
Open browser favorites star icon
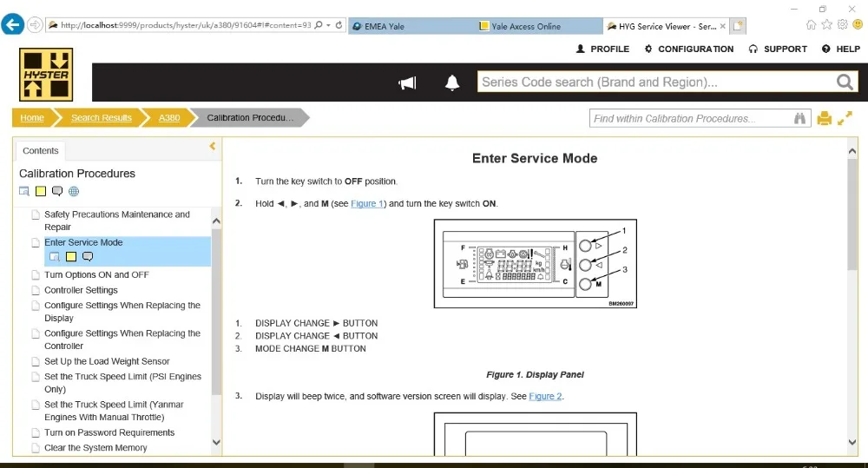coord(826,24)
